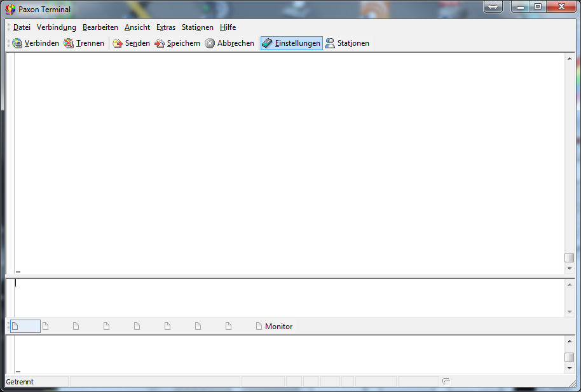Click the double-arrow button in the title bar
The width and height of the screenshot is (581, 392).
click(493, 6)
